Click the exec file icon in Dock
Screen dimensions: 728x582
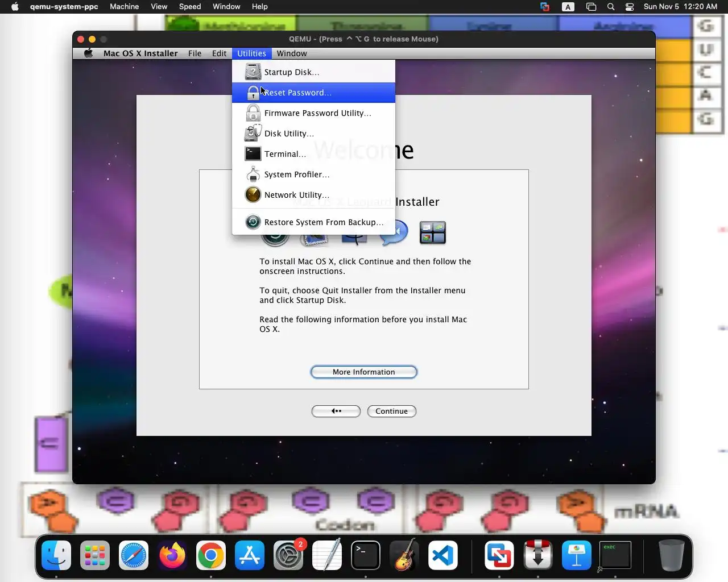615,555
